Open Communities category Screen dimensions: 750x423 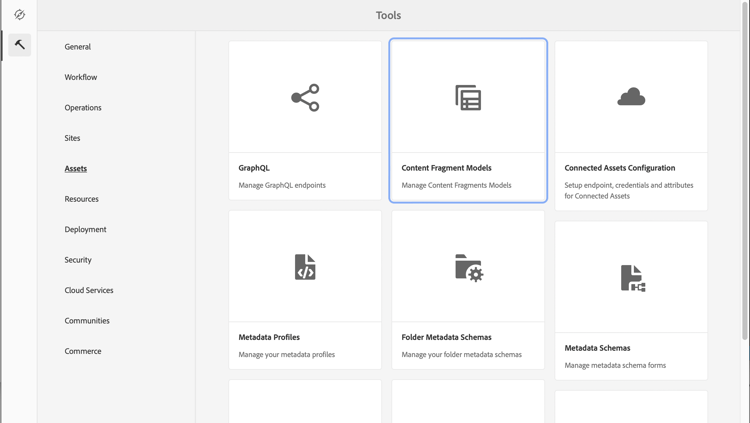87,321
